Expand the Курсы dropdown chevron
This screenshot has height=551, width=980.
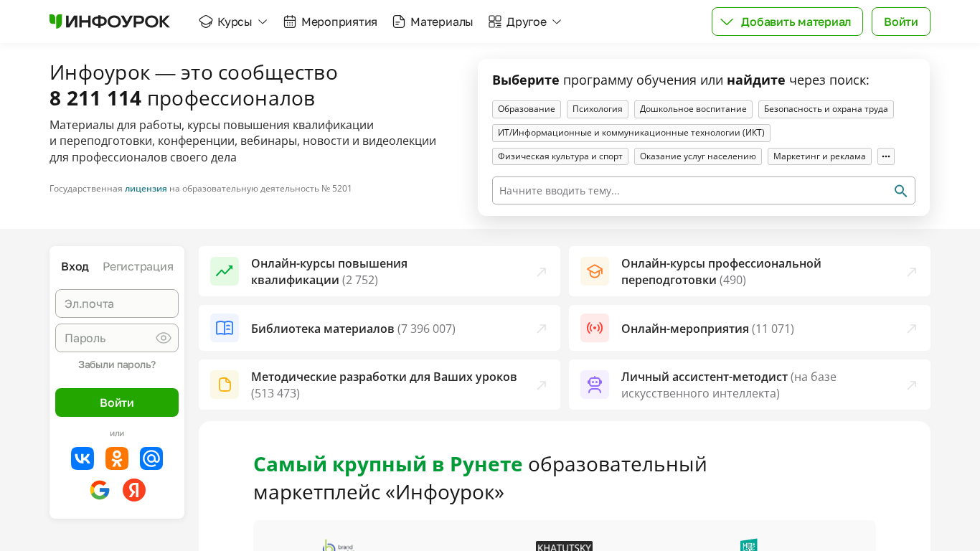pyautogui.click(x=263, y=22)
